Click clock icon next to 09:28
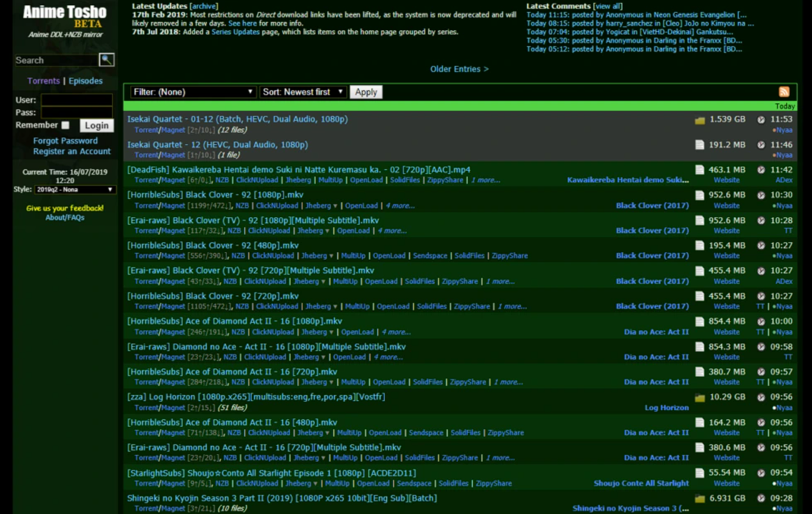Screen dimensions: 812x514 coord(761,498)
